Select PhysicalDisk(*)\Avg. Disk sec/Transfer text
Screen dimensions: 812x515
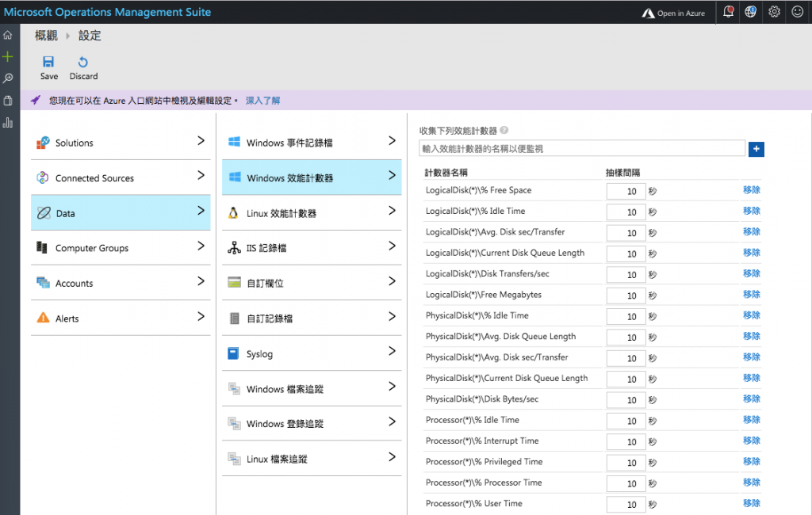coord(496,357)
